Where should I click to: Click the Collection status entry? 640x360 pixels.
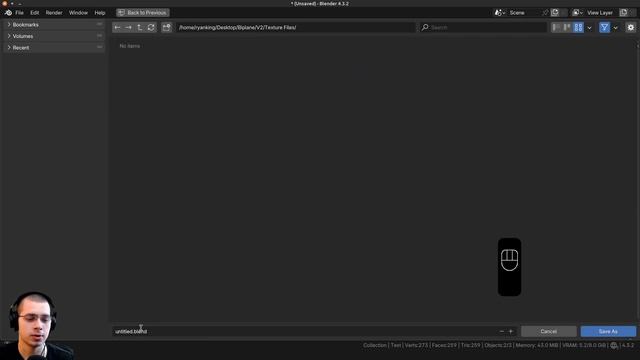tap(375, 345)
